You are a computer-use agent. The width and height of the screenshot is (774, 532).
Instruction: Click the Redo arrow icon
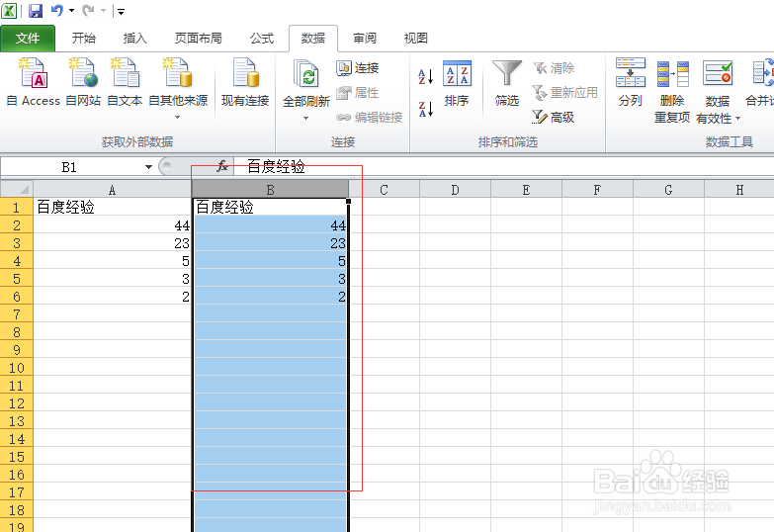coord(88,10)
